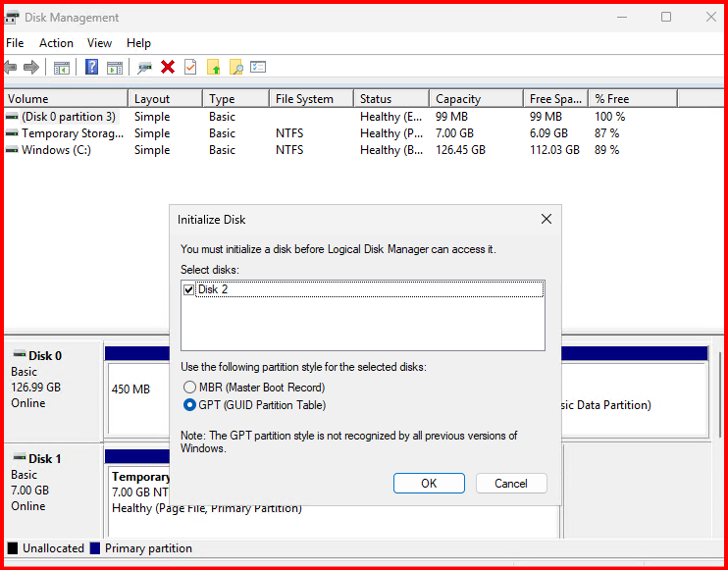Click the Back arrow toolbar icon

(11, 67)
